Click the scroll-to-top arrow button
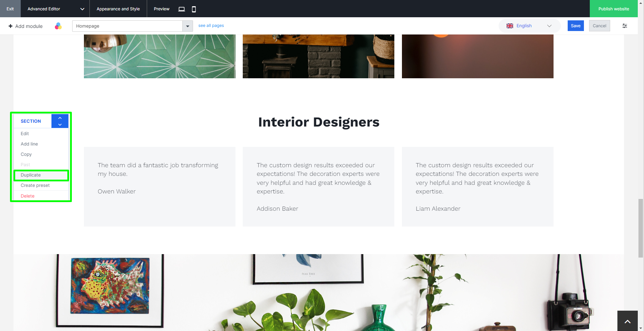644x331 pixels. pyautogui.click(x=627, y=321)
